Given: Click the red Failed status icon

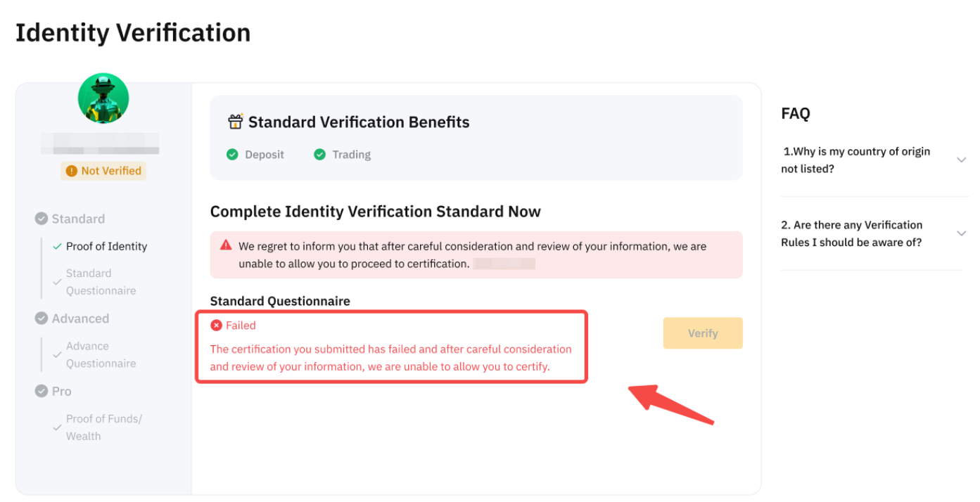Looking at the screenshot, I should click(217, 326).
